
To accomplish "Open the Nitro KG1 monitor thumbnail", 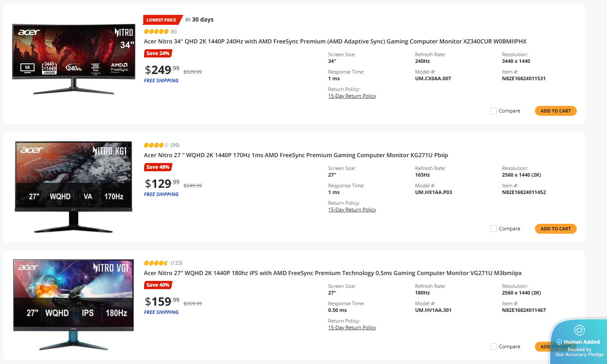I will point(74,187).
